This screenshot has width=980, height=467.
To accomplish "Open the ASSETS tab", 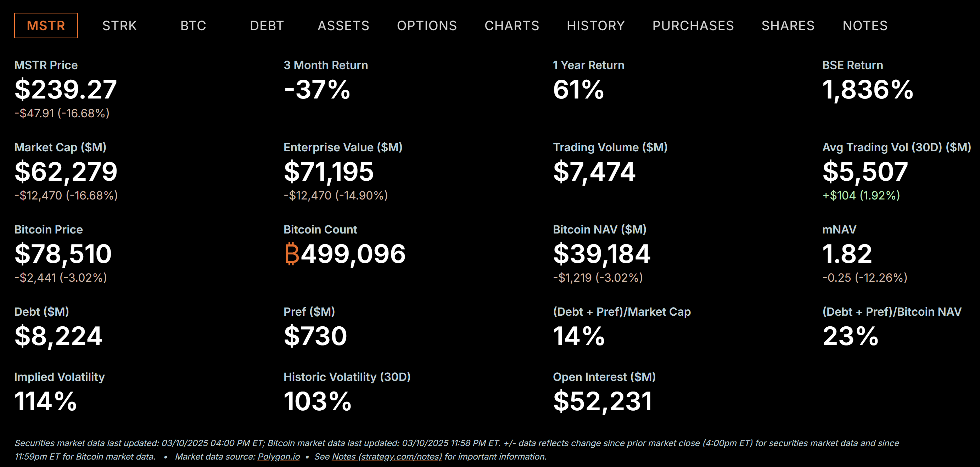I will 343,26.
